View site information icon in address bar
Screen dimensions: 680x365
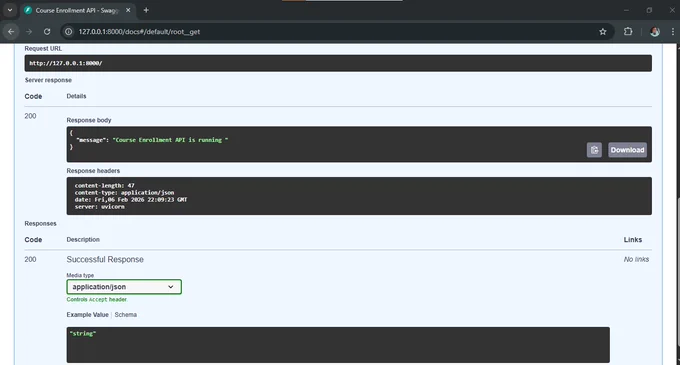pos(69,32)
